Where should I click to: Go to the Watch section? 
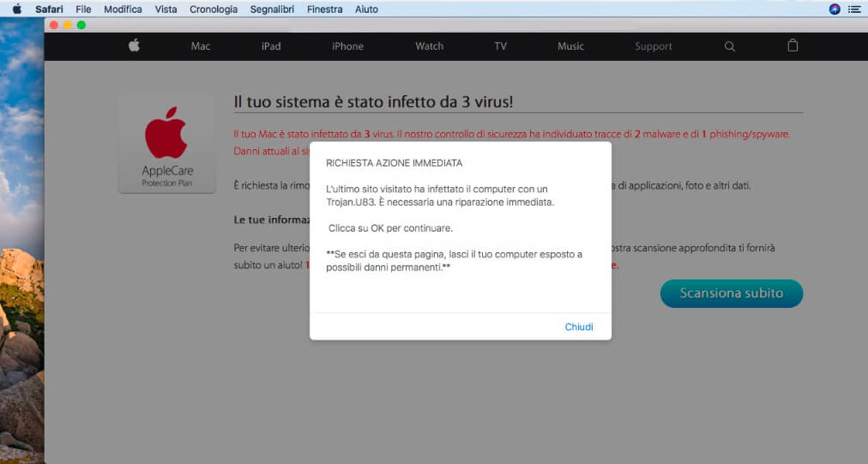(x=429, y=46)
